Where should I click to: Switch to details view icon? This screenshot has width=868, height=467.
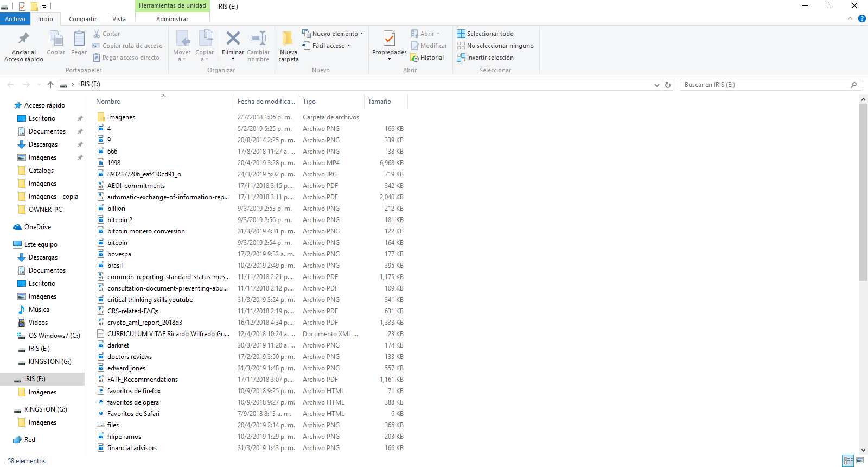coord(848,460)
